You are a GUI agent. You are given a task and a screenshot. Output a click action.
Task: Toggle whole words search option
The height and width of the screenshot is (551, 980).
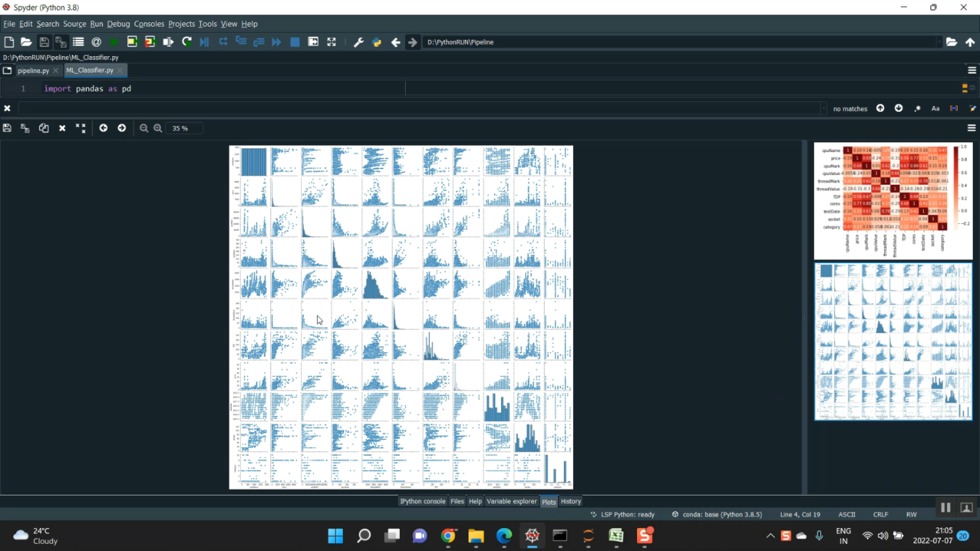point(954,108)
